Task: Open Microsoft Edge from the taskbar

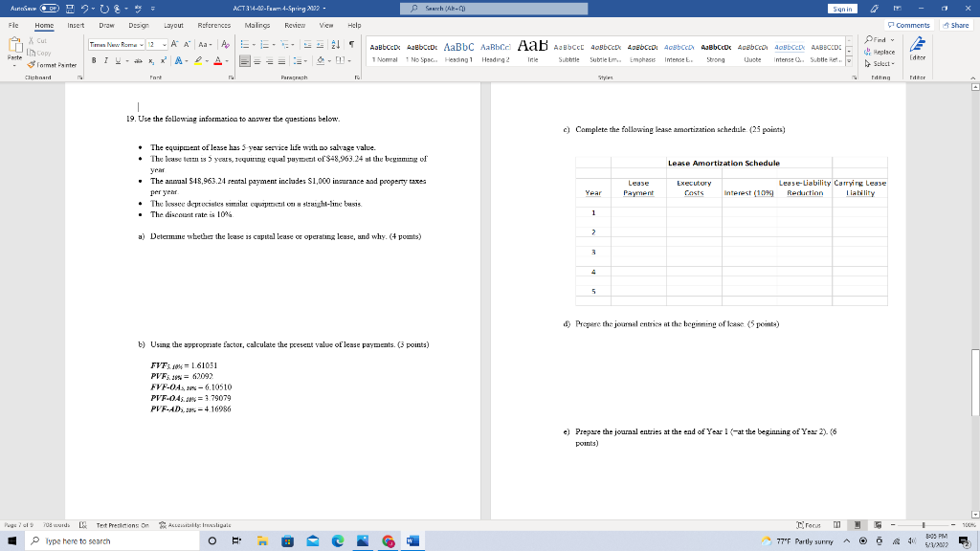Action: coord(338,541)
